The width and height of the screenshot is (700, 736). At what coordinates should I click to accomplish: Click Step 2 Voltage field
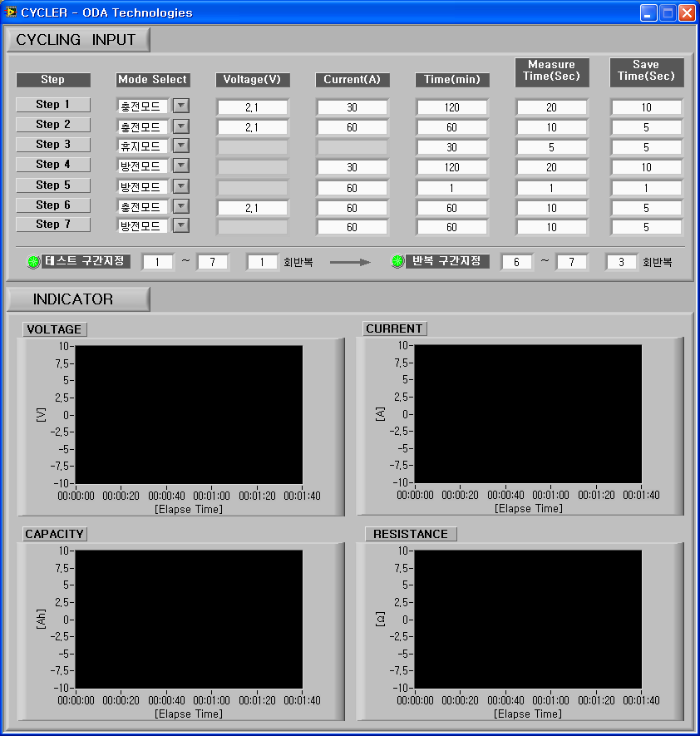point(253,127)
